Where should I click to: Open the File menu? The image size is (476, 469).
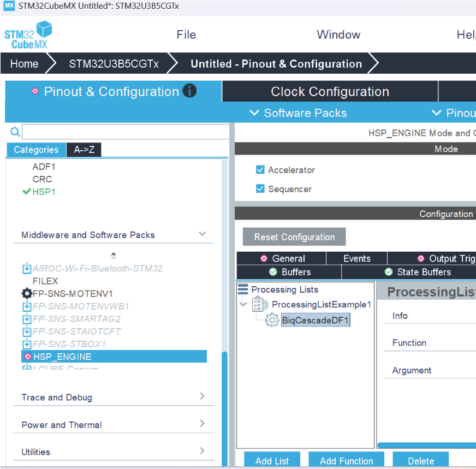coord(186,34)
